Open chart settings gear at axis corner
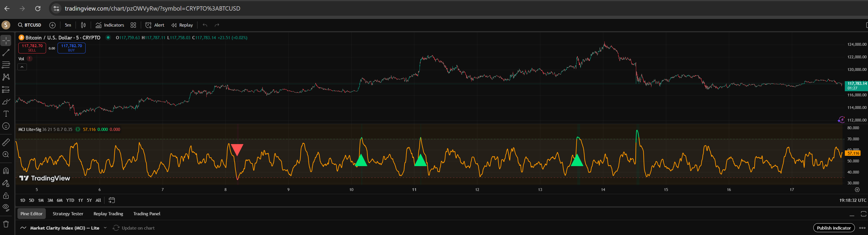This screenshot has width=868, height=235. (858, 190)
